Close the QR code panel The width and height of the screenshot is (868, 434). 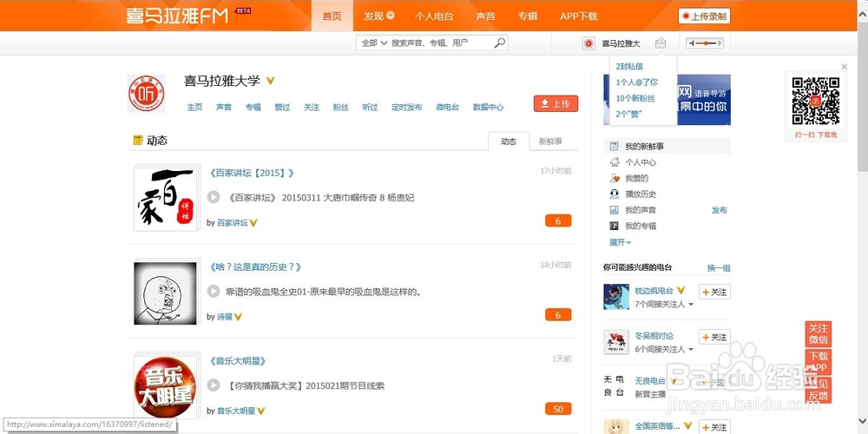(845, 67)
